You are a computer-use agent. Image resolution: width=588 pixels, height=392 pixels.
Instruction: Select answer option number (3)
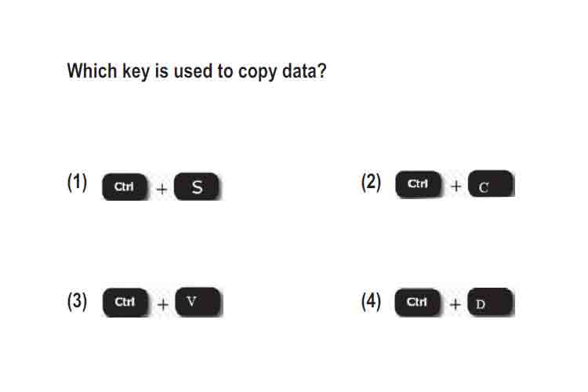tap(78, 301)
